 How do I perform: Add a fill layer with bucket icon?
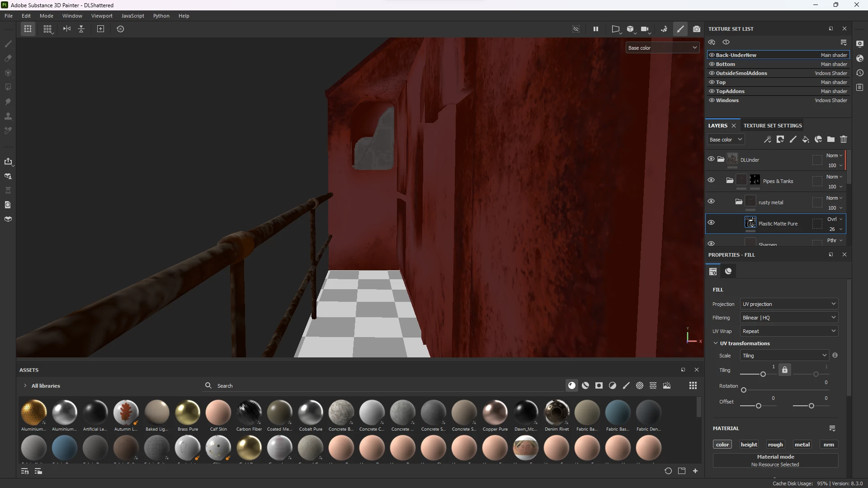[x=806, y=140]
